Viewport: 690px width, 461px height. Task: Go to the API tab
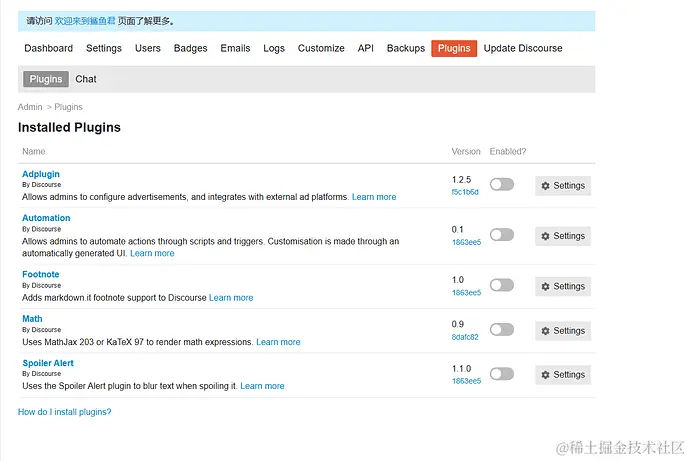366,48
